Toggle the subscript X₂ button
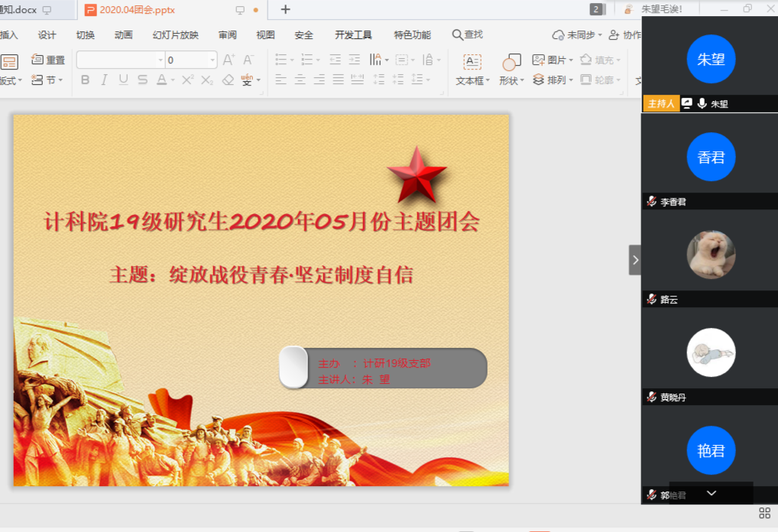The width and height of the screenshot is (778, 532). (206, 80)
